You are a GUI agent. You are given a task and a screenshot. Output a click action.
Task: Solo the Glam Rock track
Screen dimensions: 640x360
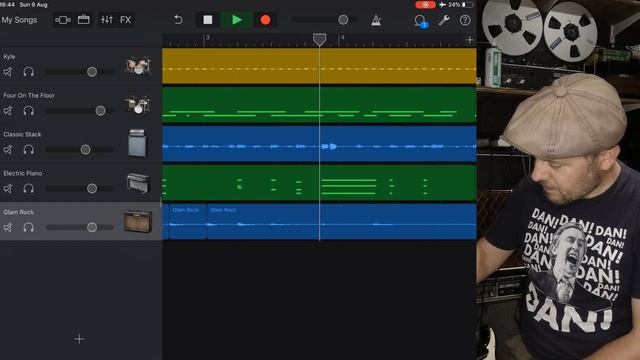(29, 227)
